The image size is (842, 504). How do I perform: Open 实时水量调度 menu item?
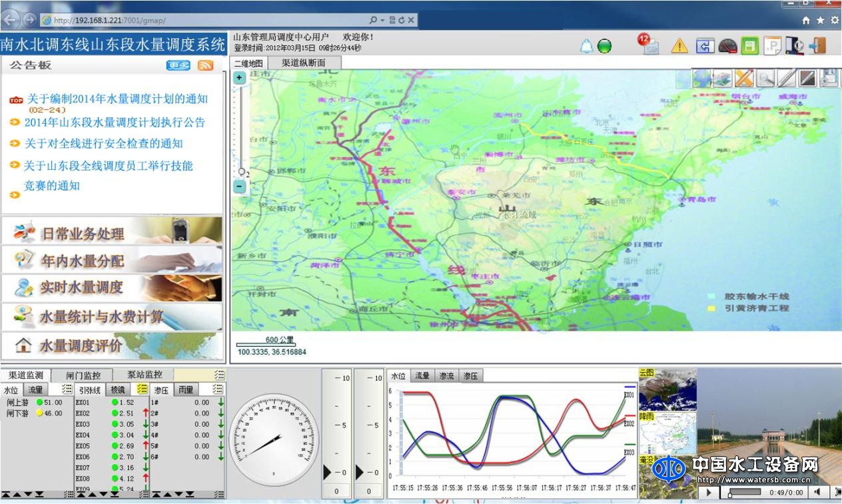(x=81, y=288)
